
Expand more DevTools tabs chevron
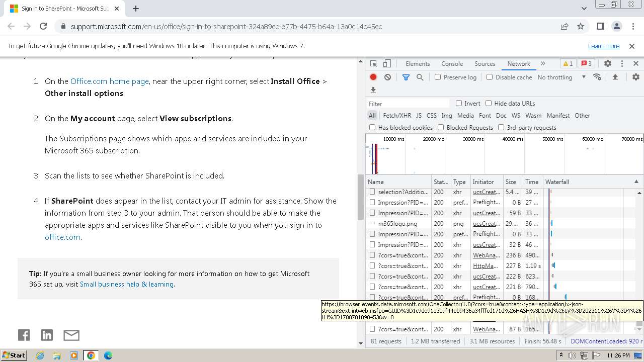543,64
